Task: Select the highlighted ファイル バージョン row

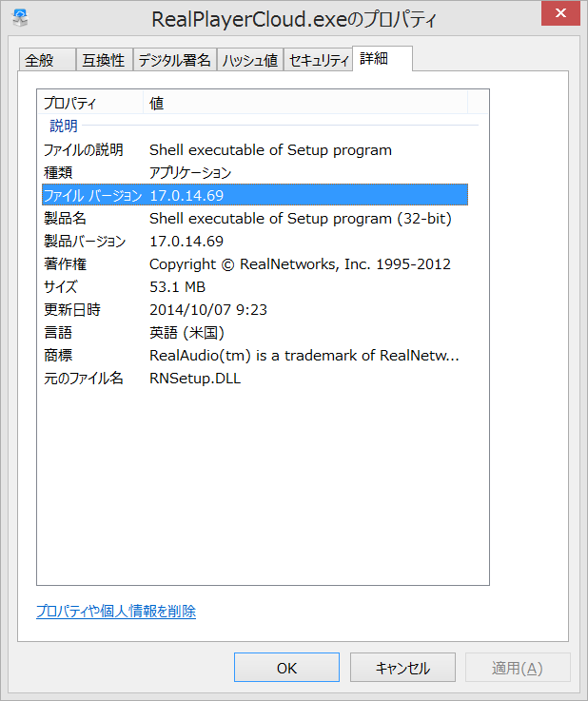Action: 255,195
